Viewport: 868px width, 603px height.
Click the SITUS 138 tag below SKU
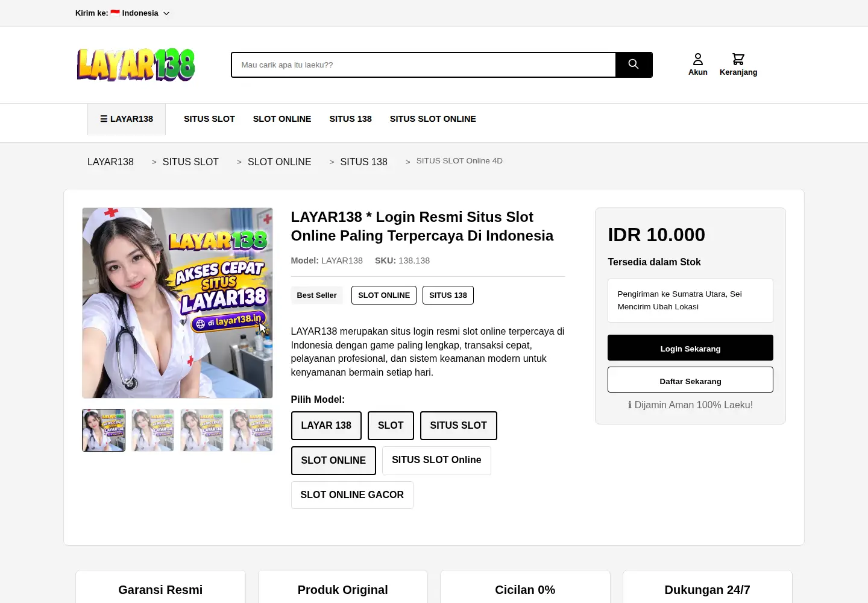pyautogui.click(x=448, y=295)
